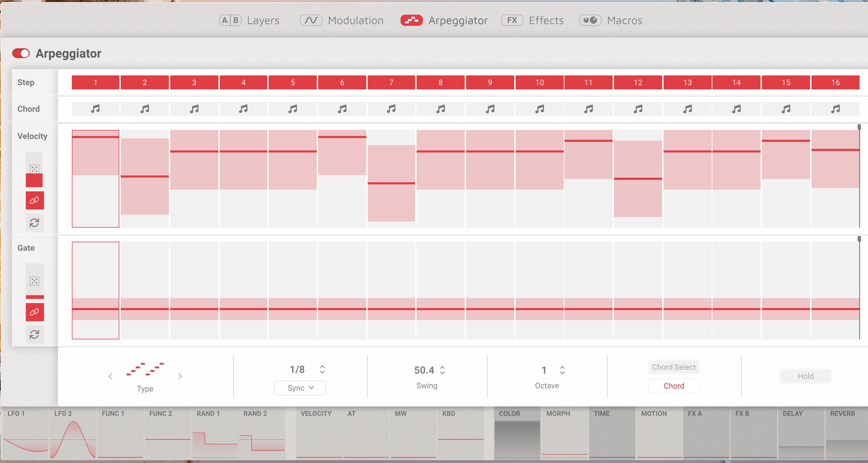Click the chord note icon for step 12

point(638,109)
